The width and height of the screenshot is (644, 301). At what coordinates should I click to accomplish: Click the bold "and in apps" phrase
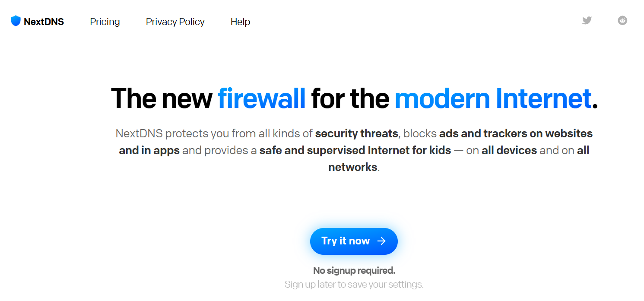(x=149, y=150)
